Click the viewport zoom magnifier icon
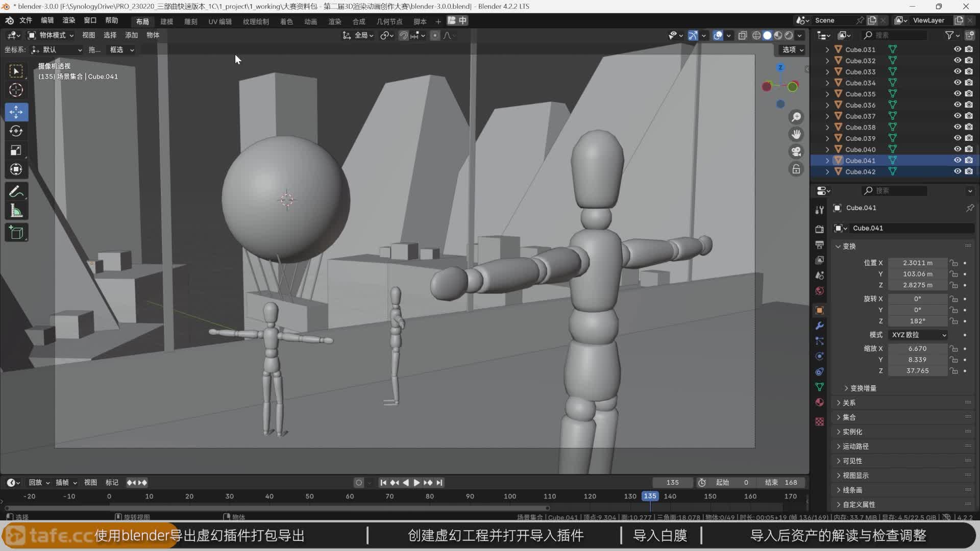This screenshot has height=551, width=980. pyautogui.click(x=796, y=117)
